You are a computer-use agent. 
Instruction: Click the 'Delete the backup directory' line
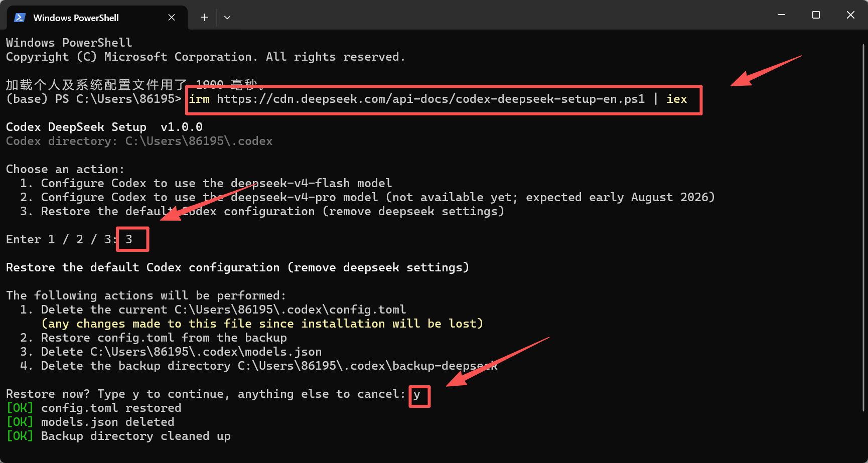[259, 366]
